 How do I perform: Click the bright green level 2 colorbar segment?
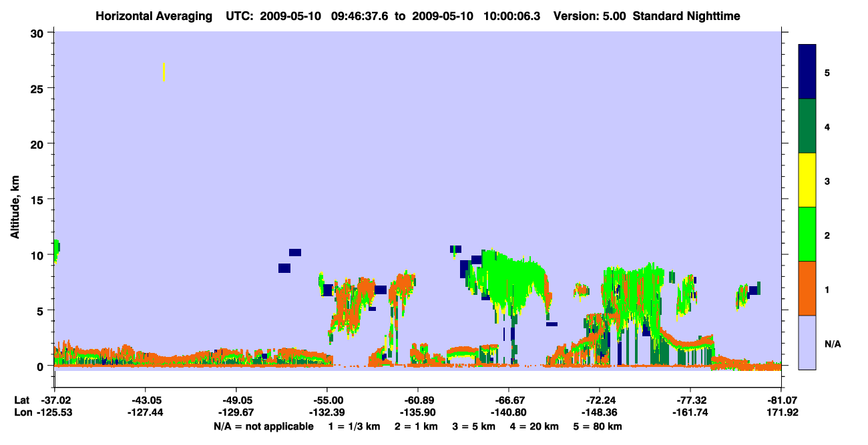pos(807,234)
